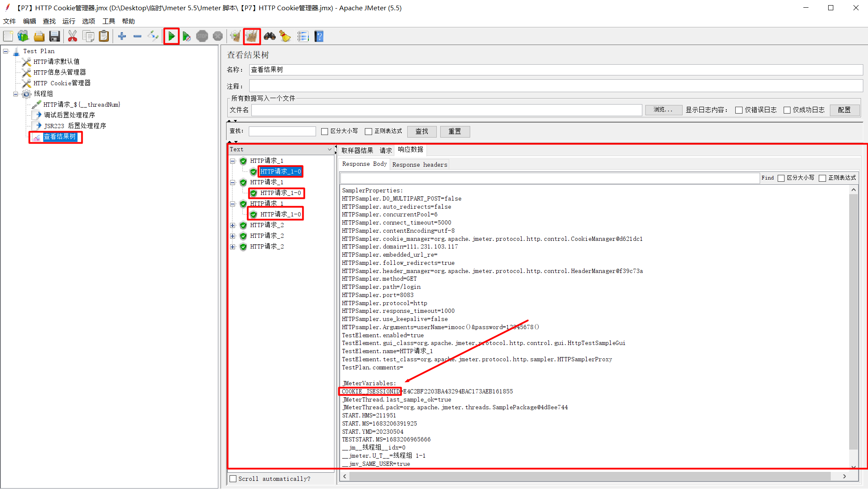Image resolution: width=868 pixels, height=489 pixels.
Task: Click the 配置 button
Action: pyautogui.click(x=844, y=110)
